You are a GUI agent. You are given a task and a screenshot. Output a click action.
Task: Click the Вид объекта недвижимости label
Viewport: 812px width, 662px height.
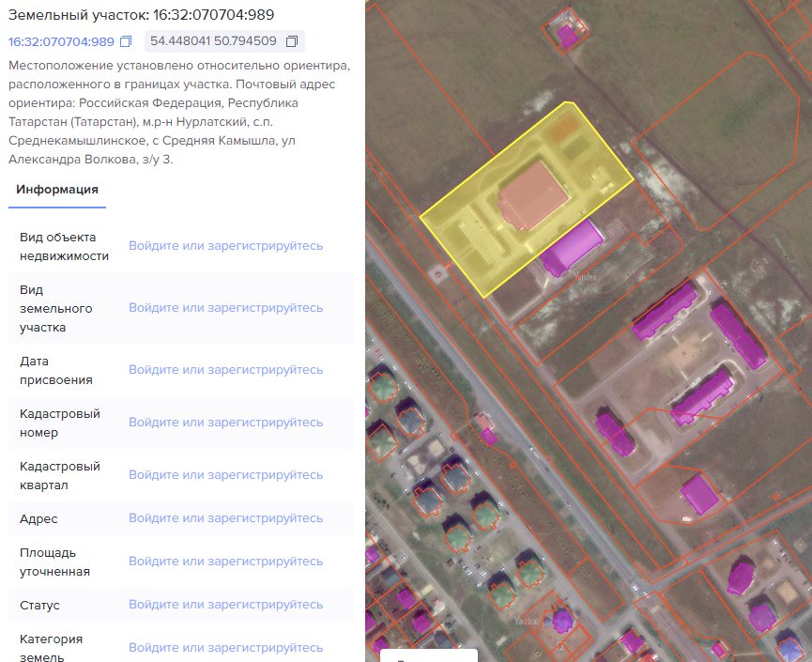coord(64,247)
